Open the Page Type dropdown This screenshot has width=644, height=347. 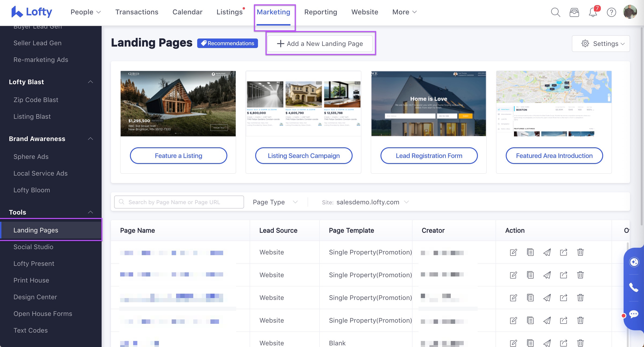[x=274, y=202]
